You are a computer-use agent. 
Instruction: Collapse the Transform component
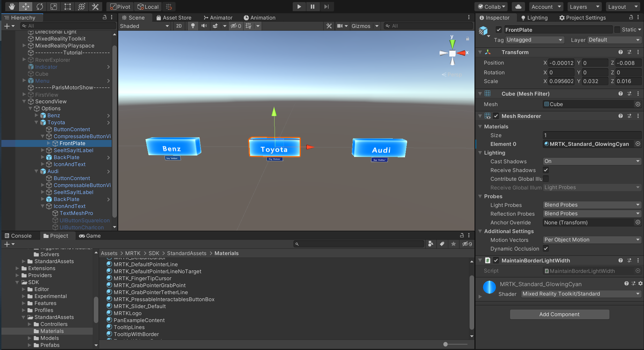[480, 52]
